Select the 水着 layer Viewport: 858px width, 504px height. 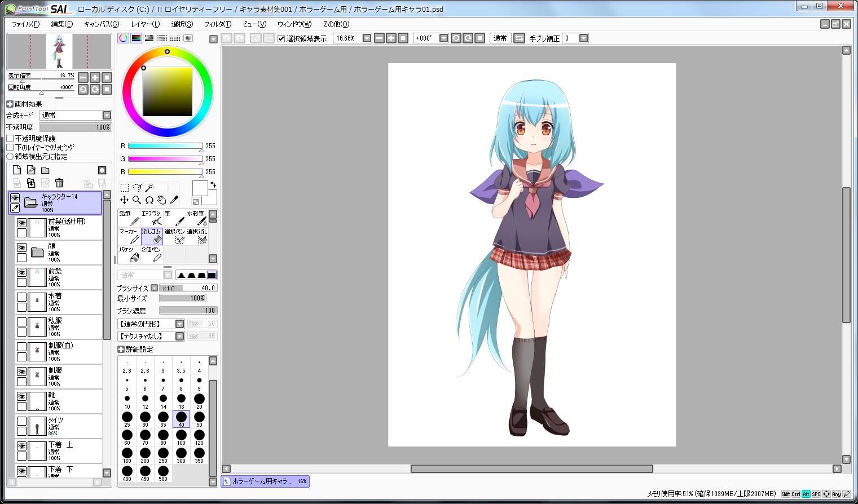click(x=59, y=302)
